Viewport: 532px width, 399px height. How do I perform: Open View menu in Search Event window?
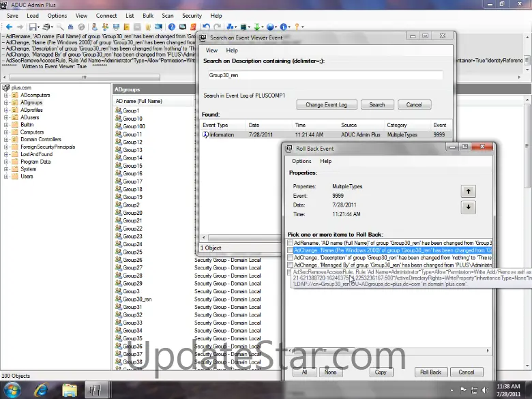(211, 50)
